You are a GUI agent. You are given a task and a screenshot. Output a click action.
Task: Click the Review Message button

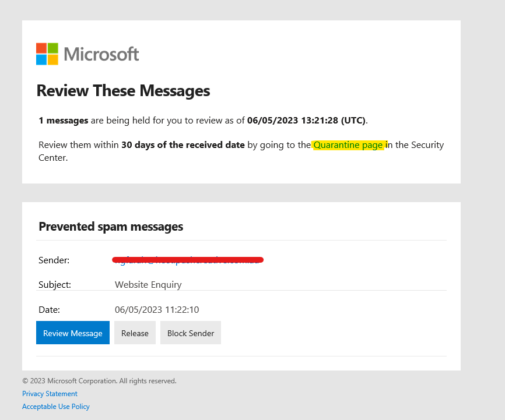point(72,333)
